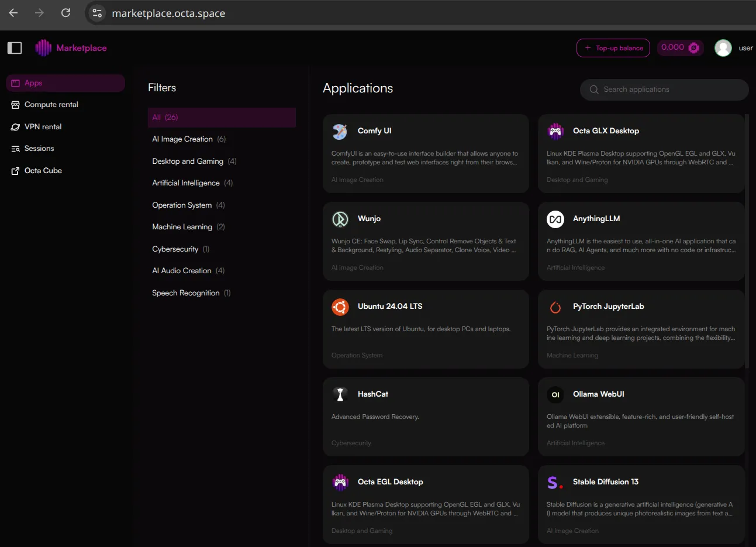Open the Apps section in sidebar
Screen dimensions: 756x547
(x=65, y=83)
